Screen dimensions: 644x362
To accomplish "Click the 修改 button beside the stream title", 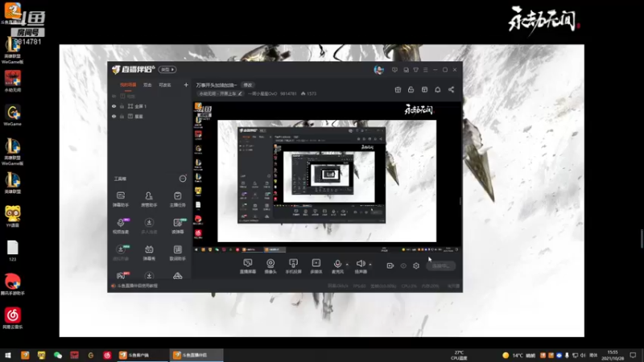I will 248,85.
